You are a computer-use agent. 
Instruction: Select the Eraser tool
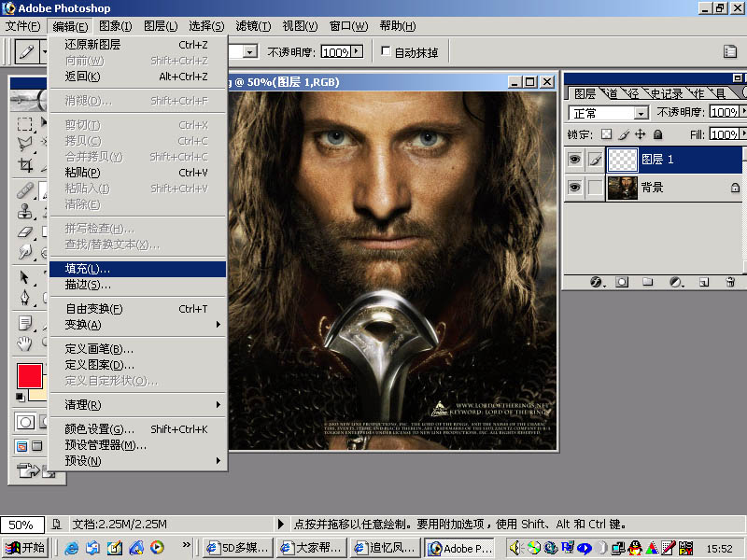25,231
